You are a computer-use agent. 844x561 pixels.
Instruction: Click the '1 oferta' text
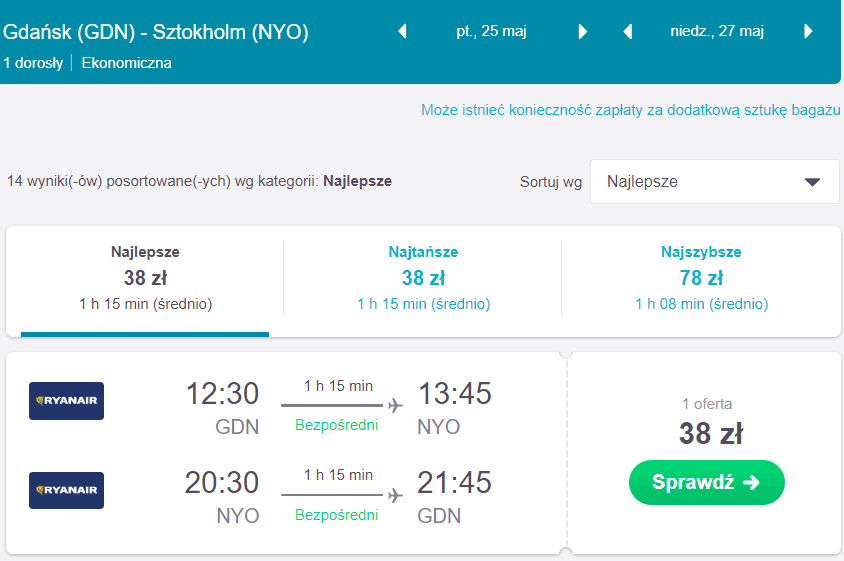[x=707, y=404]
